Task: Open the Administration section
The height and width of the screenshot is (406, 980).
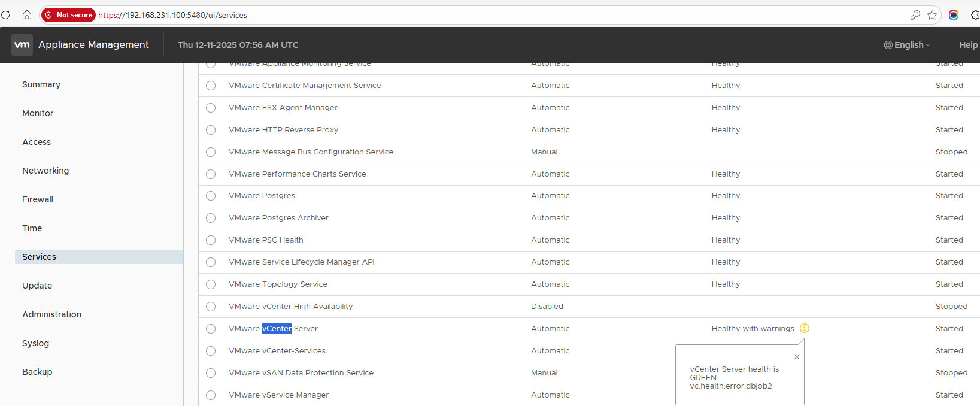Action: (x=51, y=314)
